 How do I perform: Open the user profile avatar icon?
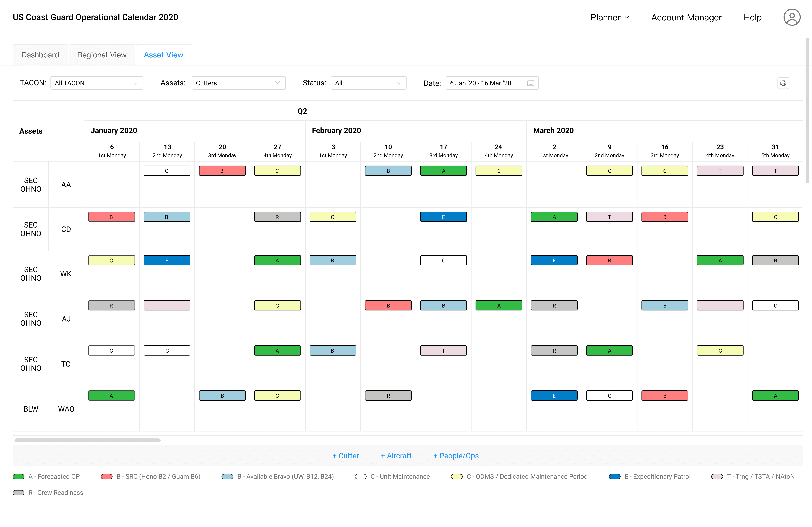click(792, 17)
